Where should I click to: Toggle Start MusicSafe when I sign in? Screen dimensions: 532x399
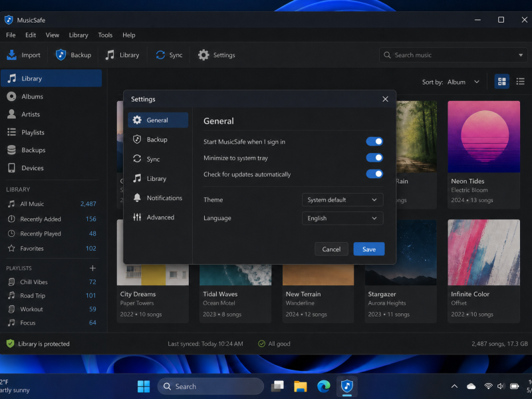tap(374, 142)
